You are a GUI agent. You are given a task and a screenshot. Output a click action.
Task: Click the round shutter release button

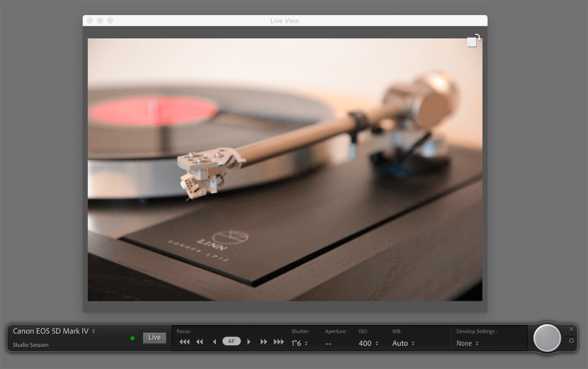547,338
